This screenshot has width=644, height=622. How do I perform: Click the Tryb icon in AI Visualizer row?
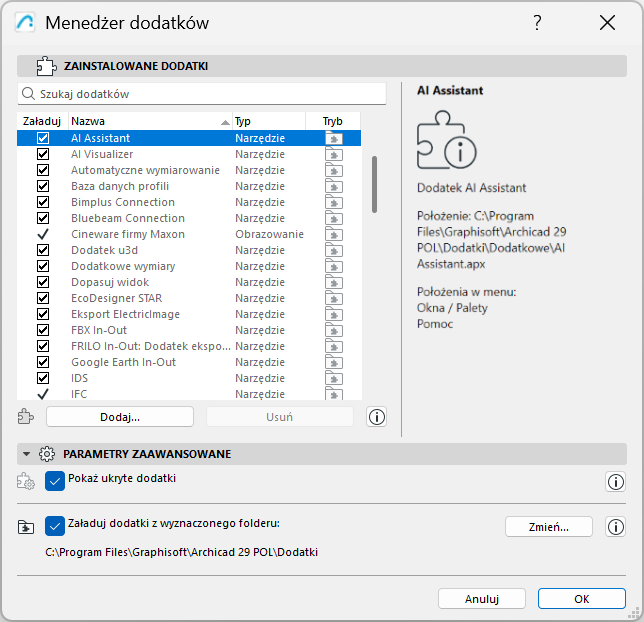click(334, 154)
